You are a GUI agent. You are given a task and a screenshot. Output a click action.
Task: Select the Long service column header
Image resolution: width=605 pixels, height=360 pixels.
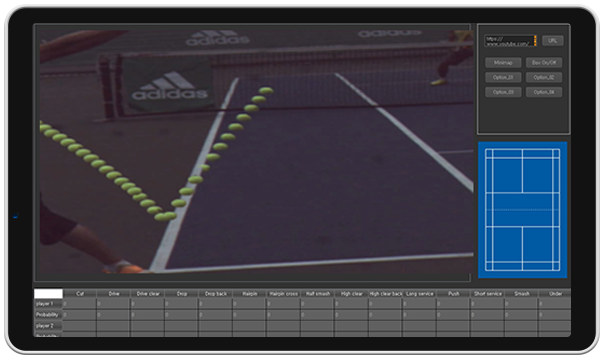click(419, 294)
